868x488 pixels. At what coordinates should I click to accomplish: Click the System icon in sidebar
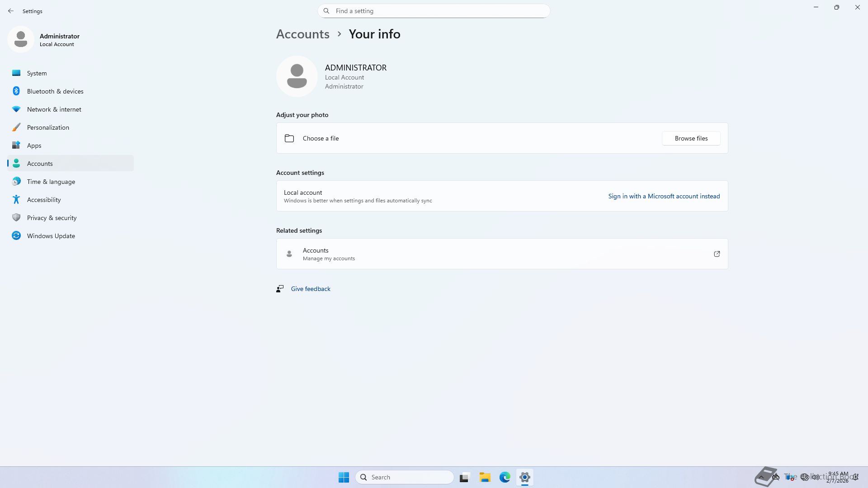[x=16, y=73]
